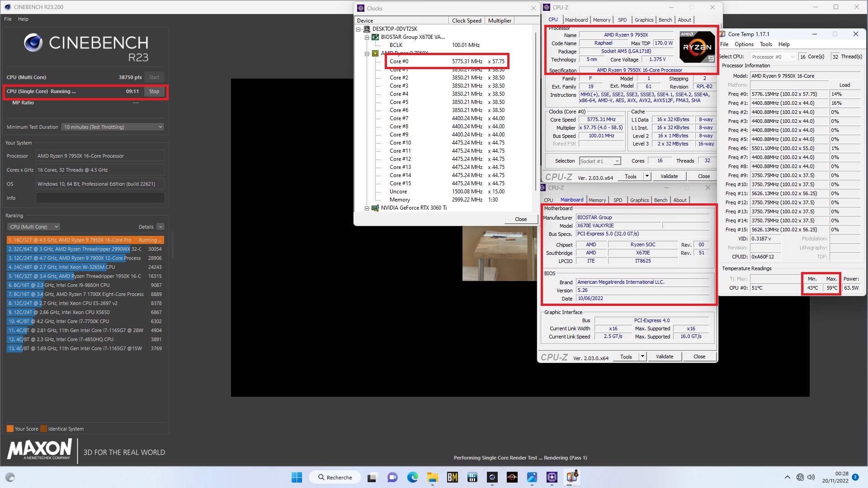Open the Graphics tab in lower CPU-Z window
This screenshot has width=868, height=488.
point(639,200)
